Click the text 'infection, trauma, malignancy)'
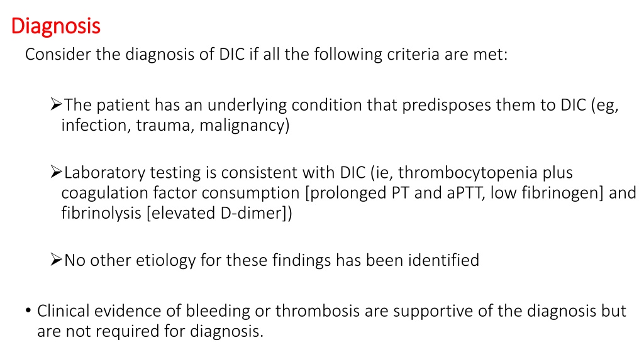644x362 pixels. [175, 125]
